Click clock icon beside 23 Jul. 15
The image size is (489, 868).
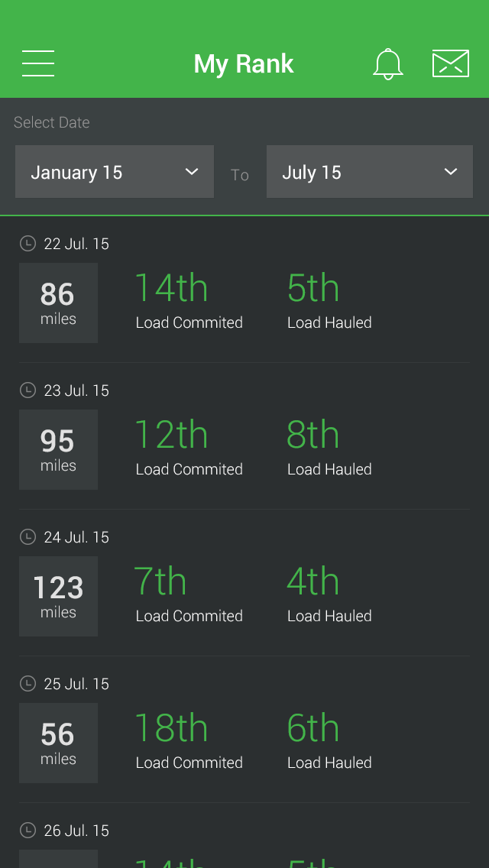(x=28, y=390)
